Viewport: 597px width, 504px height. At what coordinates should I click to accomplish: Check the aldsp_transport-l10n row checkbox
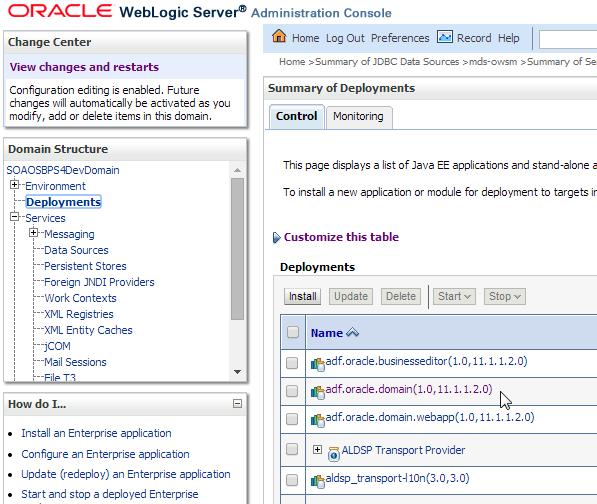tap(292, 480)
